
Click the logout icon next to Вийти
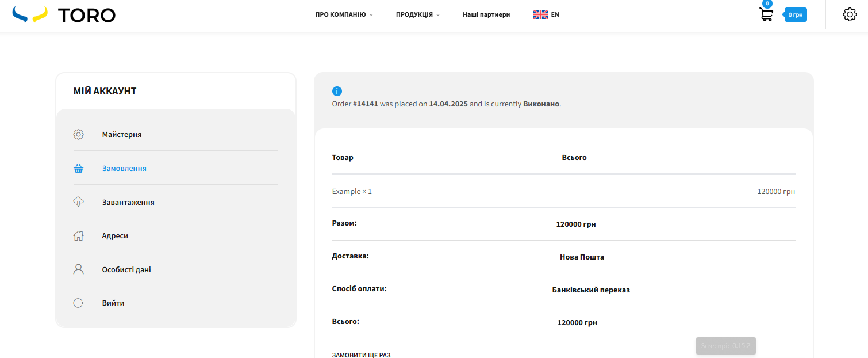79,303
